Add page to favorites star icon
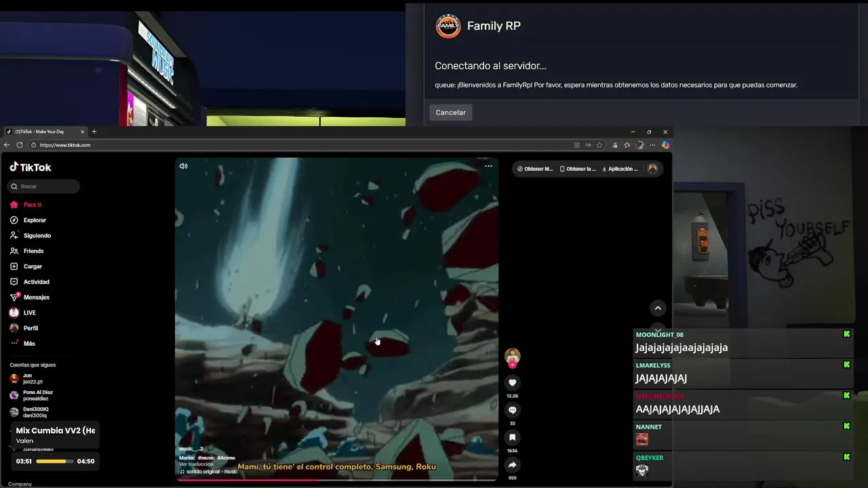This screenshot has height=488, width=868. (x=599, y=145)
